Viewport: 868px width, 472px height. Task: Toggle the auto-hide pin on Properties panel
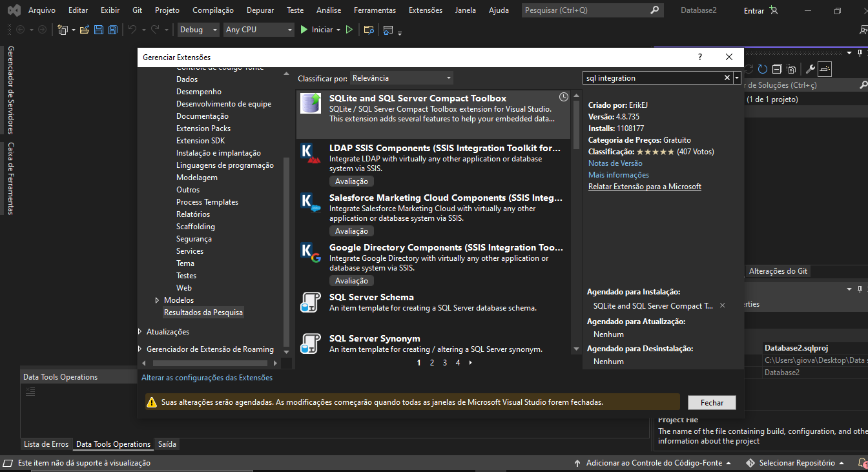859,290
